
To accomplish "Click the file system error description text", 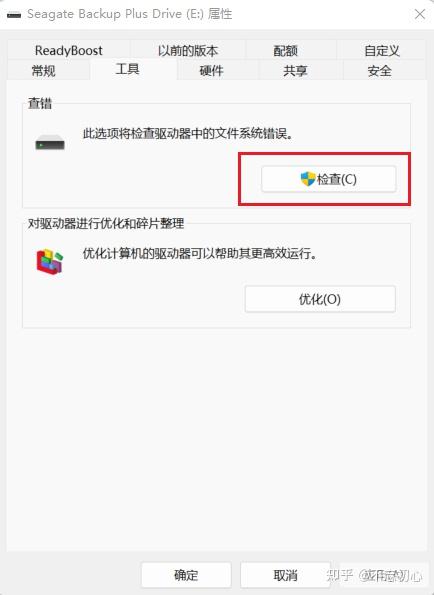I will pyautogui.click(x=188, y=134).
